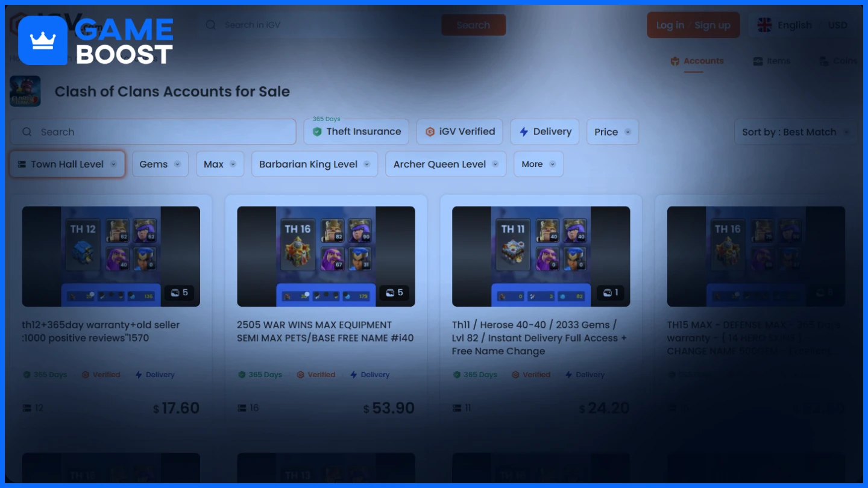Viewport: 868px width, 488px height.
Task: Expand the Barbarian King Level dropdown
Action: click(315, 164)
